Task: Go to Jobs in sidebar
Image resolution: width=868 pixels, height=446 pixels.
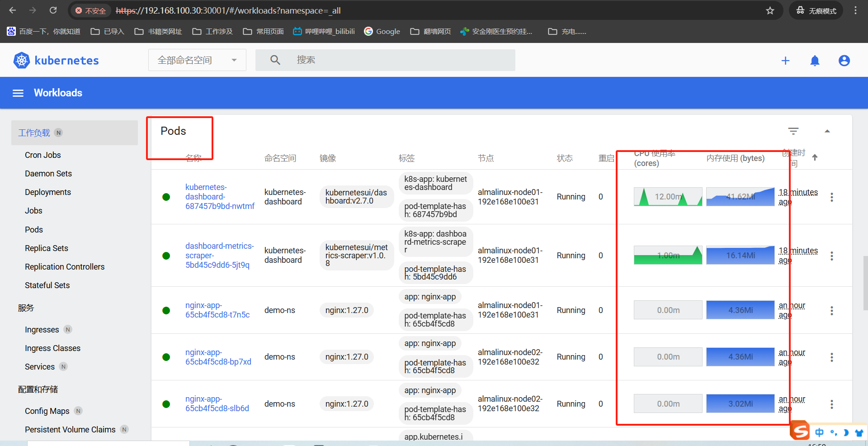Action: [x=33, y=210]
